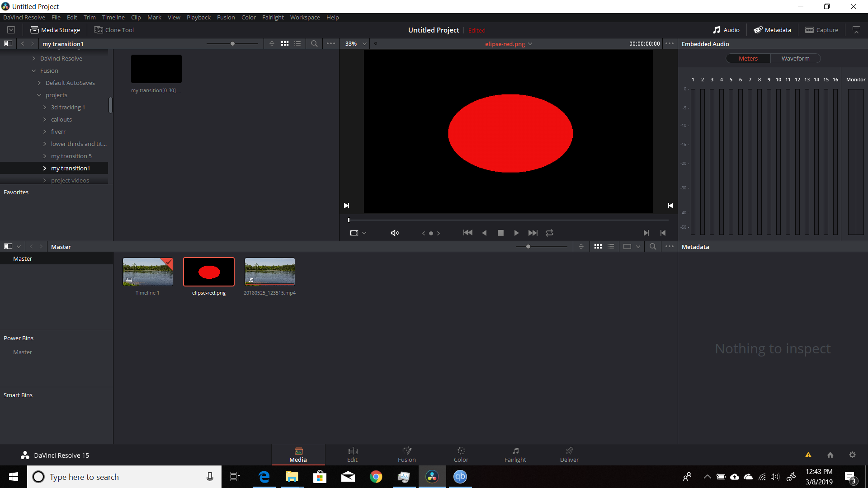Switch media storage to thumbnail view
The height and width of the screenshot is (488, 868).
click(285, 44)
